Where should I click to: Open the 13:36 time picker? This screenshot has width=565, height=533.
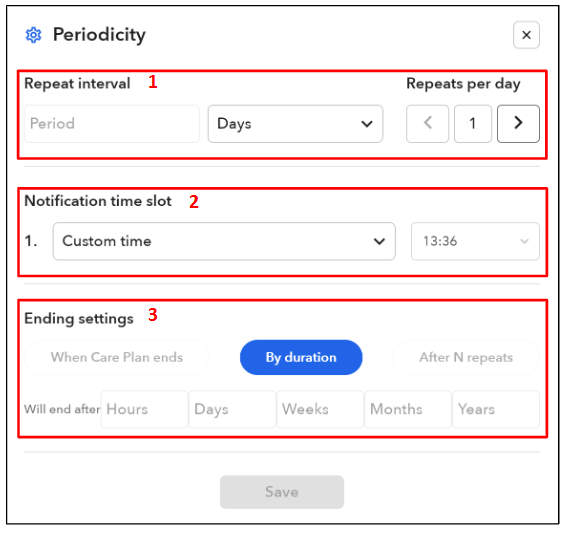[475, 241]
